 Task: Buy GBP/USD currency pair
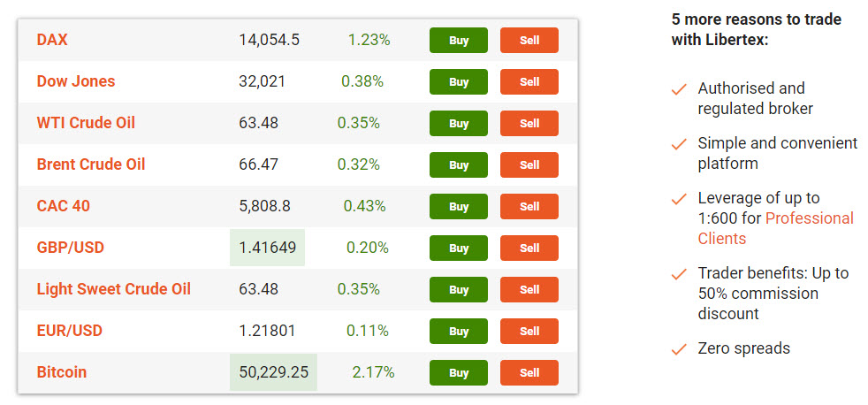(459, 248)
